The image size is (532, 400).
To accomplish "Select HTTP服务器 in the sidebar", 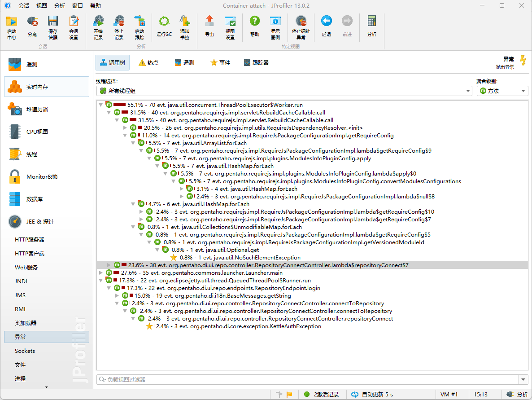I will pos(30,240).
